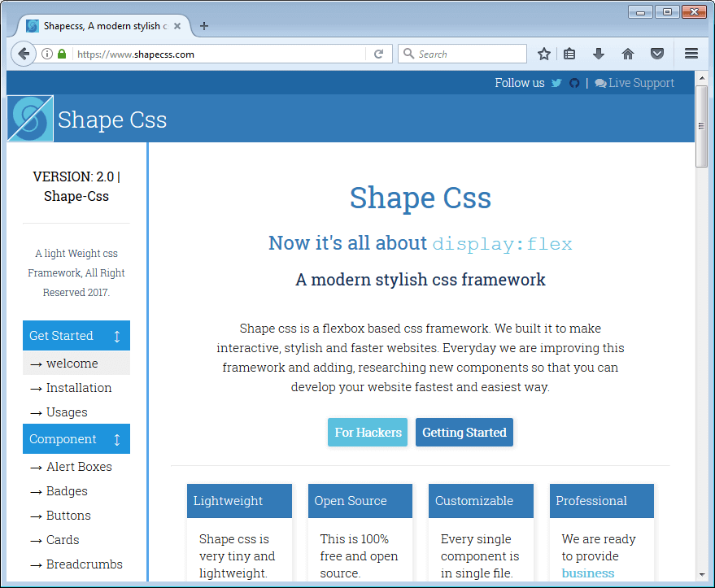The image size is (715, 588).
Task: Show bookmarks list icon in toolbar
Action: (569, 54)
